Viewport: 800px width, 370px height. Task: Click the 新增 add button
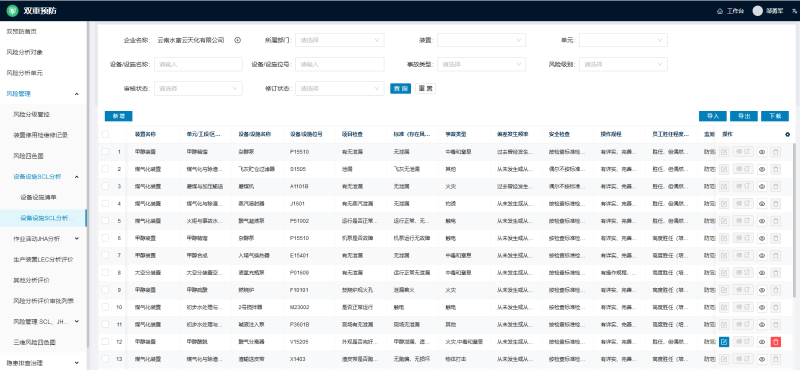pyautogui.click(x=118, y=116)
